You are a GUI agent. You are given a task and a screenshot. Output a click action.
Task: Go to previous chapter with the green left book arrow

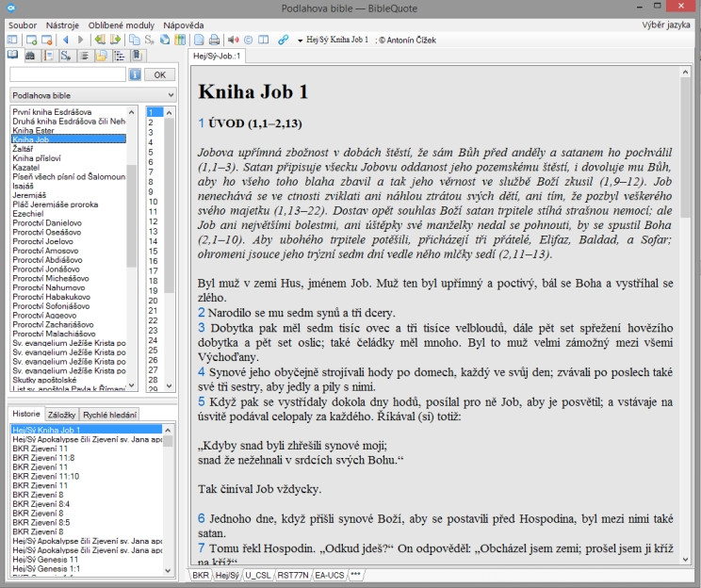[100, 40]
